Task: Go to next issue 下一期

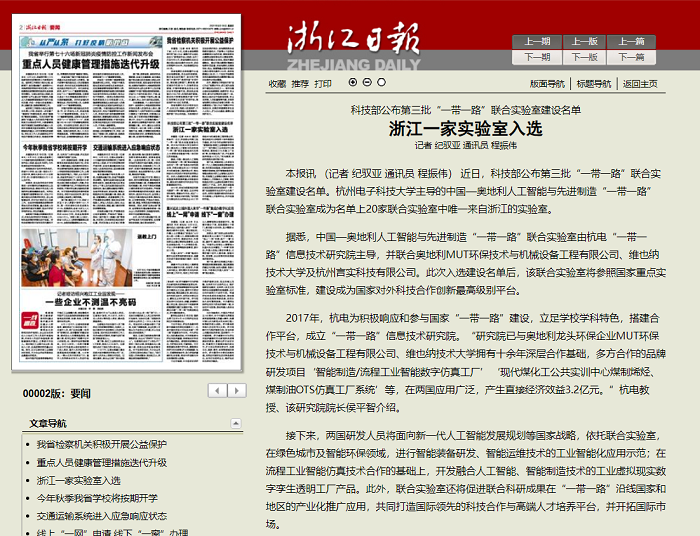Action: click(x=537, y=57)
